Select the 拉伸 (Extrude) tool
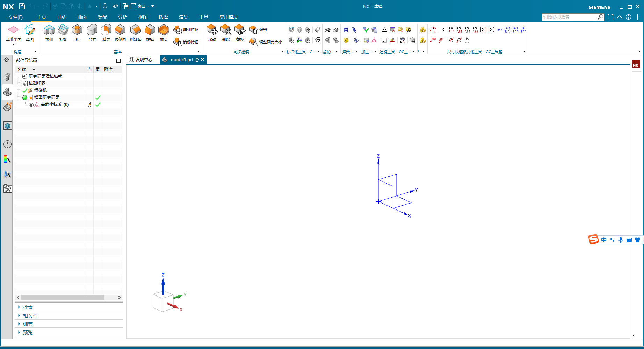 tap(49, 31)
